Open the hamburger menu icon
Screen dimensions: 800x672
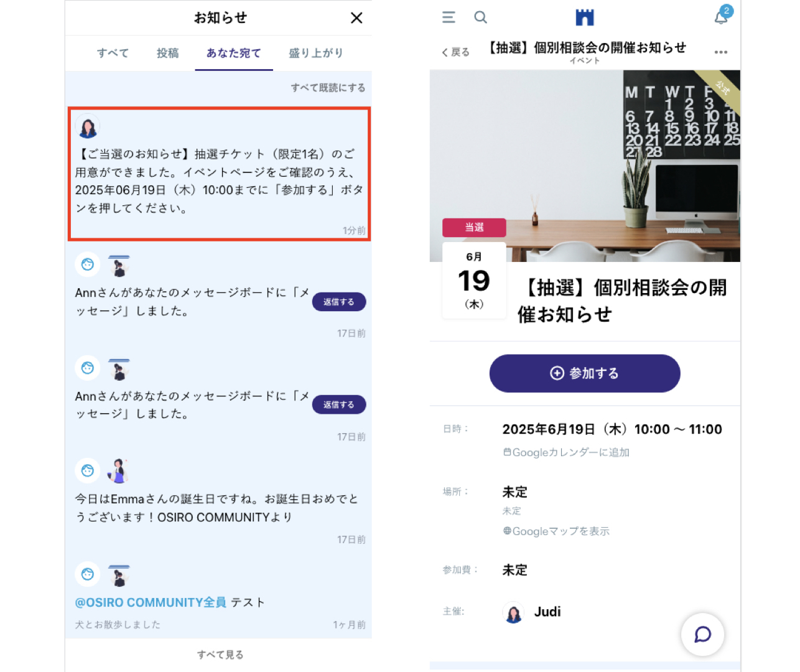pos(449,17)
